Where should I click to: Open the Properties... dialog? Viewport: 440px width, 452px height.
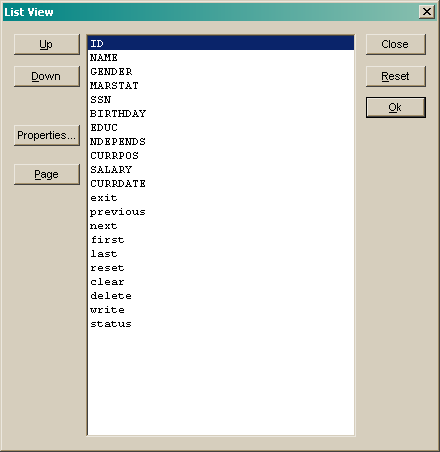click(x=47, y=135)
